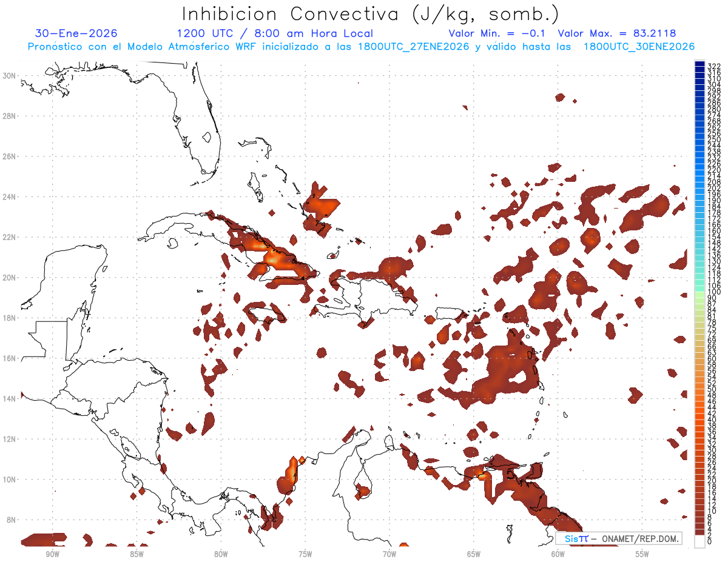Click the bottom '0' color scale label
The width and height of the screenshot is (728, 562).
[710, 542]
